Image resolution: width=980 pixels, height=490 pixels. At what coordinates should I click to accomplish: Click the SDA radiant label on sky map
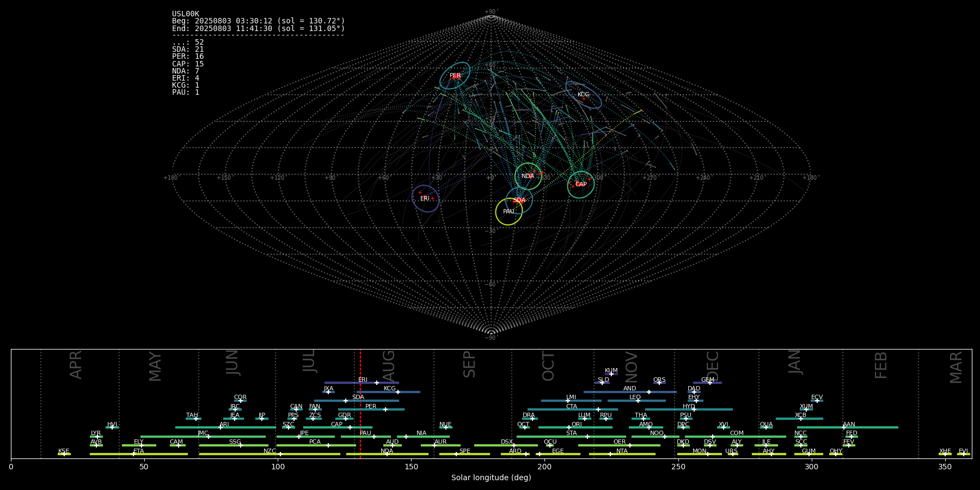(519, 200)
